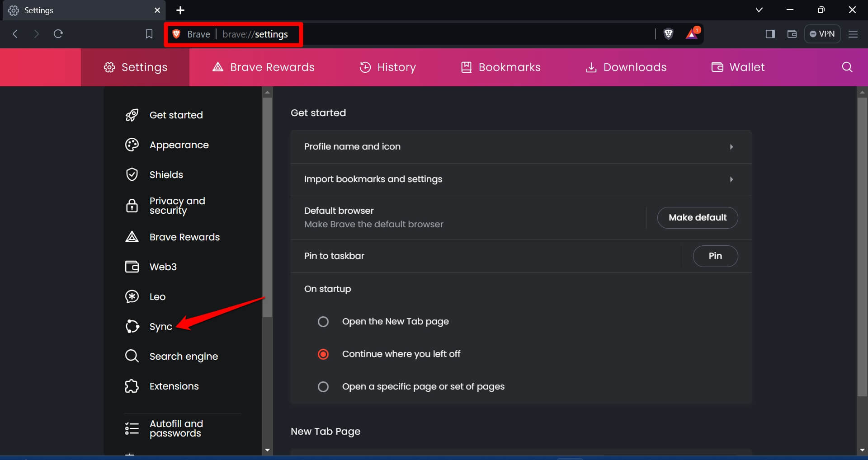Bookmark this page icon
Screen dimensions: 868x460
pos(149,34)
